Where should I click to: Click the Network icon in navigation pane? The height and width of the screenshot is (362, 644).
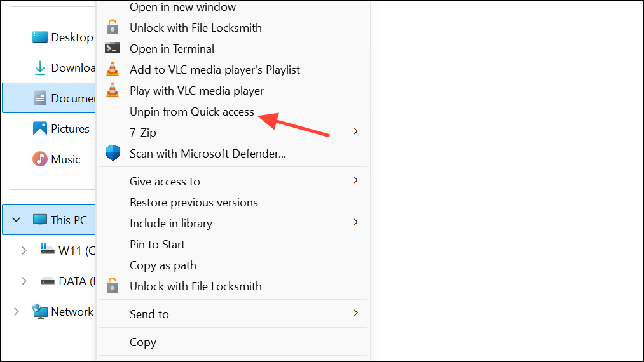pyautogui.click(x=40, y=312)
